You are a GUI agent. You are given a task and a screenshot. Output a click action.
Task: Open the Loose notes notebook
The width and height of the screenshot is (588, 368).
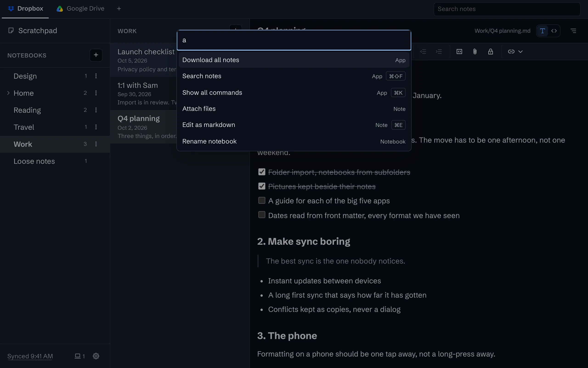(x=55, y=161)
